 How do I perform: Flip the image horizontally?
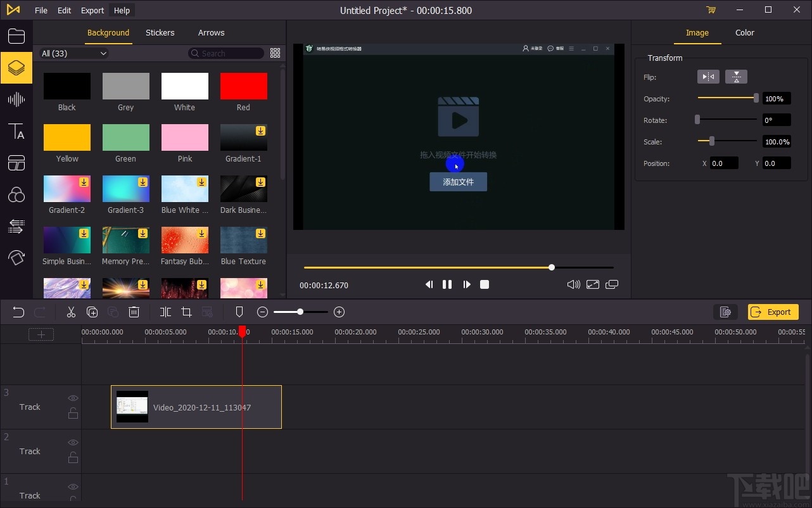click(x=707, y=76)
